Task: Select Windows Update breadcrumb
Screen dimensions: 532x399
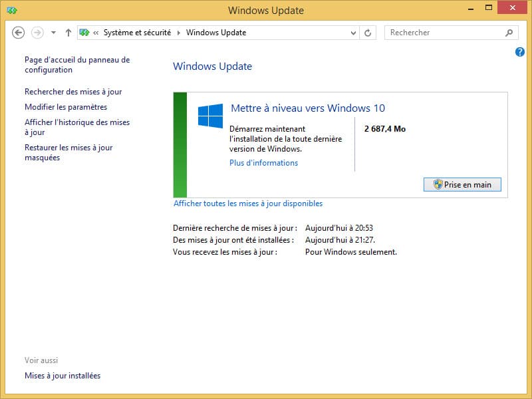Action: [x=216, y=33]
